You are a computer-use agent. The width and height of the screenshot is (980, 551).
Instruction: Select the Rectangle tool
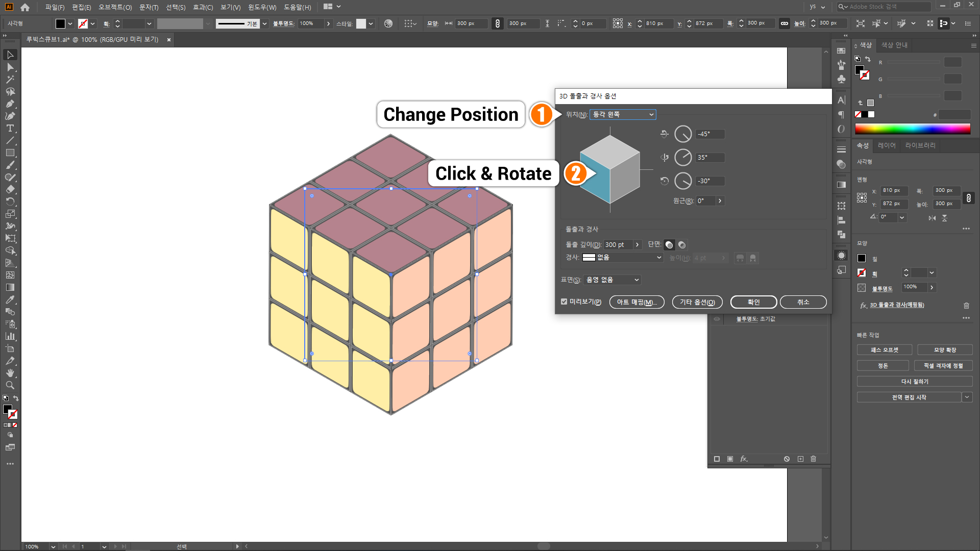(10, 153)
